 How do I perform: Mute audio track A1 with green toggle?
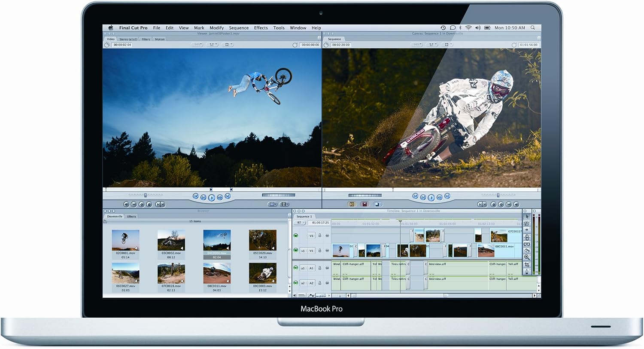click(x=296, y=268)
